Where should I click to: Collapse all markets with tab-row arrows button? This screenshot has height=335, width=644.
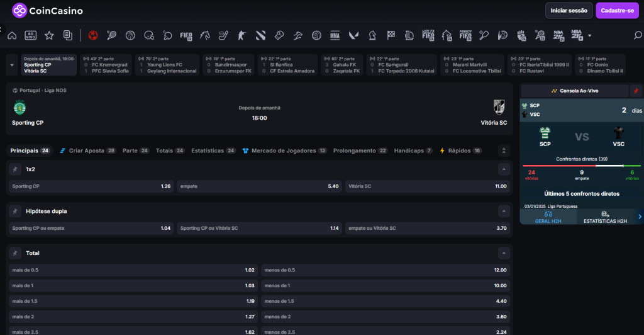click(x=504, y=151)
